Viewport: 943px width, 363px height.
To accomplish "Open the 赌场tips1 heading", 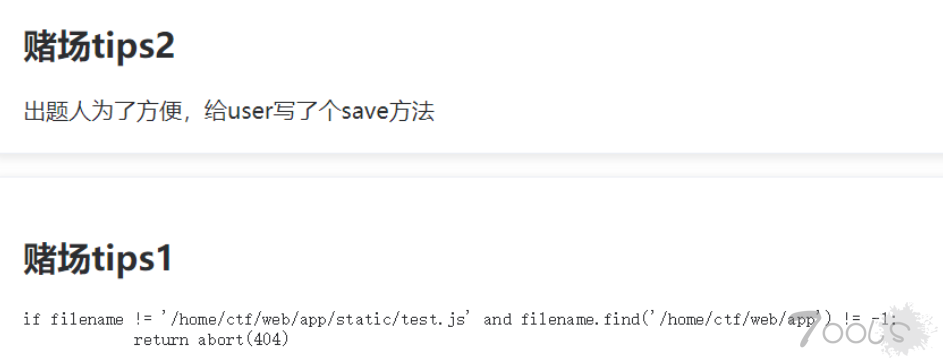I will (x=98, y=258).
